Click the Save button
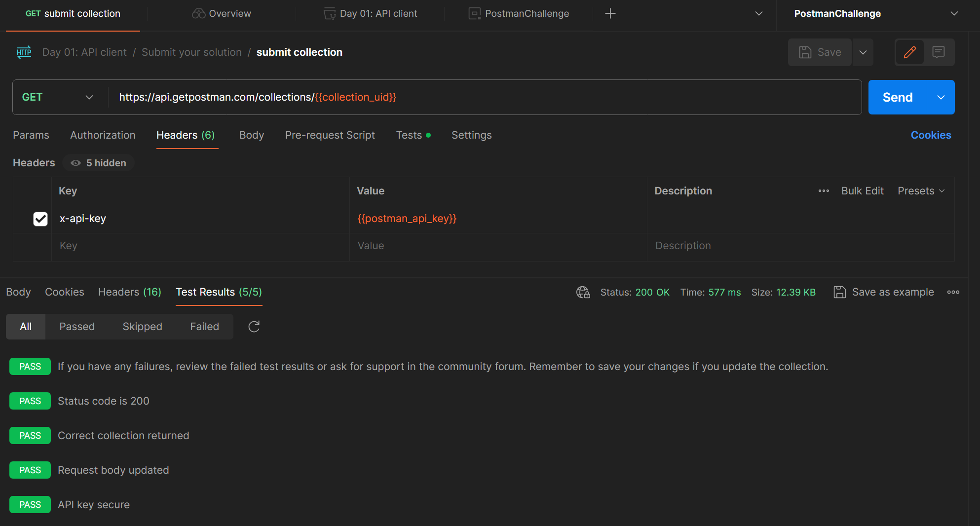The width and height of the screenshot is (980, 526). tap(820, 52)
